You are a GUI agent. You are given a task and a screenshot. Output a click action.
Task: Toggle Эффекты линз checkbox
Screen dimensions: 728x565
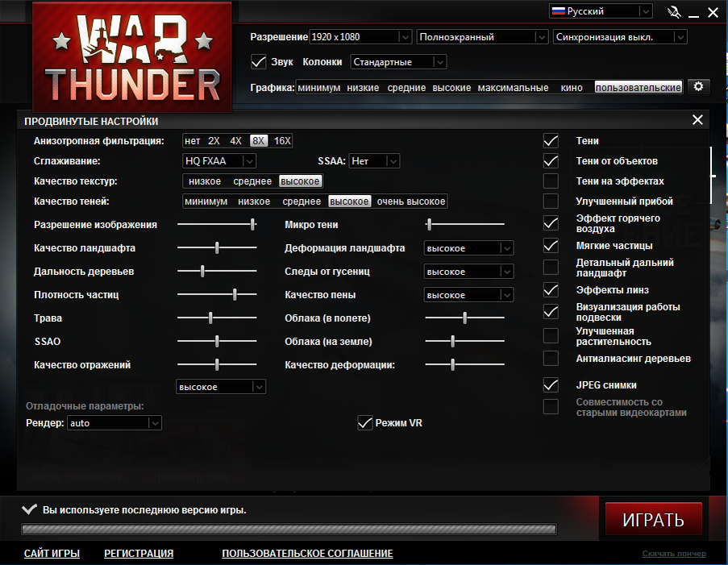551,289
